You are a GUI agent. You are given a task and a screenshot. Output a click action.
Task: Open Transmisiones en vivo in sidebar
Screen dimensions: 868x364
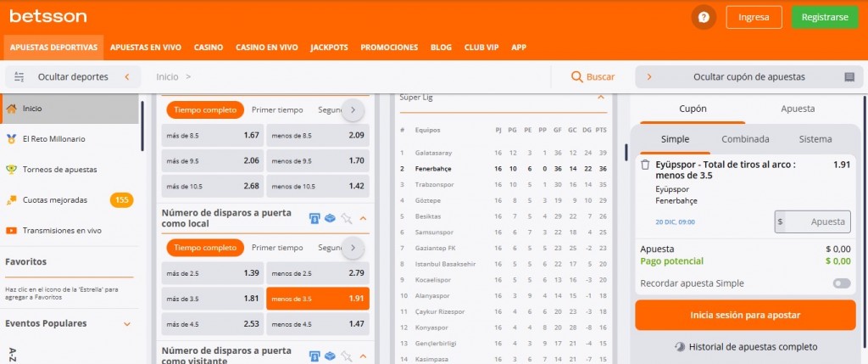click(62, 230)
